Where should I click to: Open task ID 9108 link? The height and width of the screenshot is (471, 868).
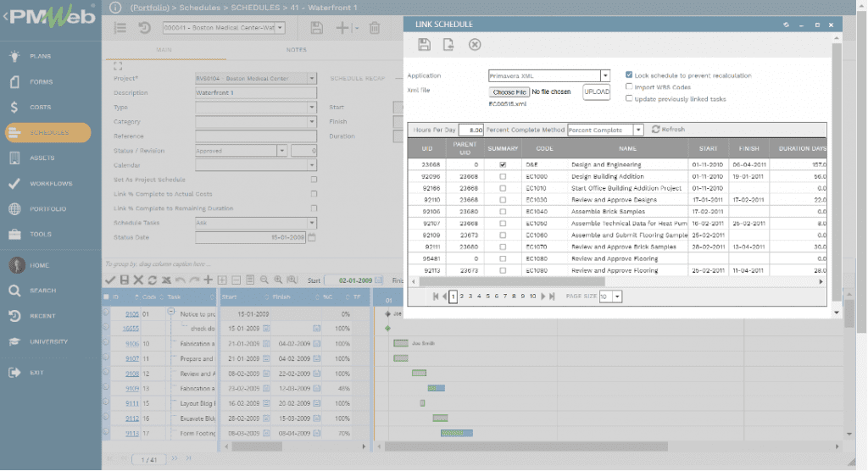pos(131,374)
